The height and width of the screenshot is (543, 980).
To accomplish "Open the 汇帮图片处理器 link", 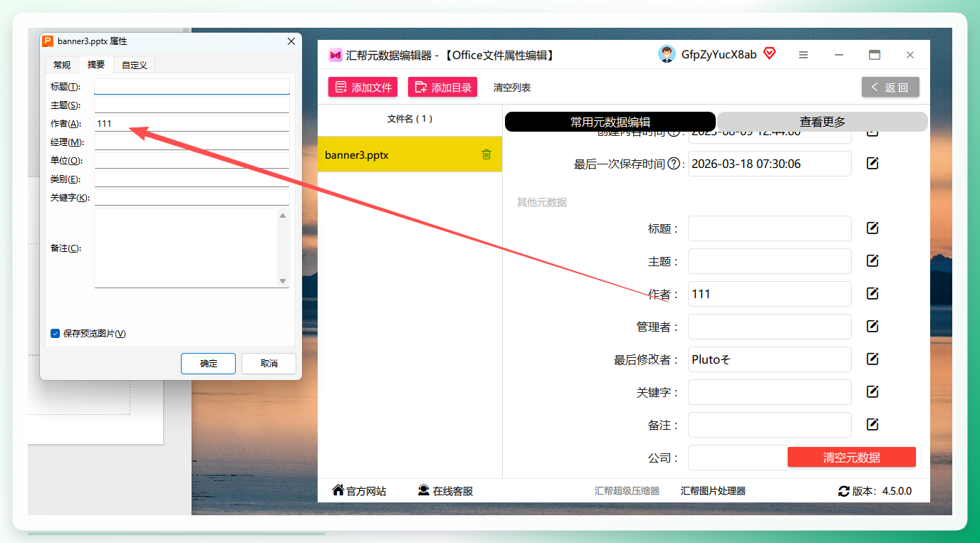I will [x=713, y=491].
